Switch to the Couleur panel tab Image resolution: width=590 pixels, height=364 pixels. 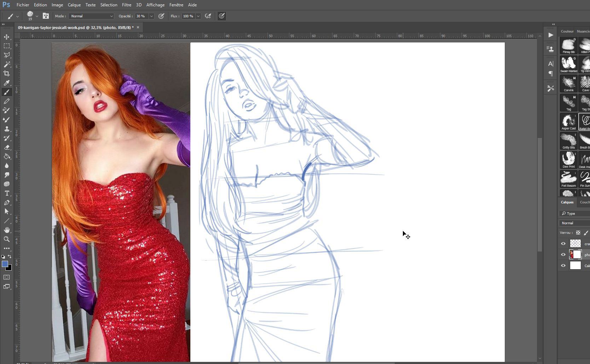tap(567, 31)
